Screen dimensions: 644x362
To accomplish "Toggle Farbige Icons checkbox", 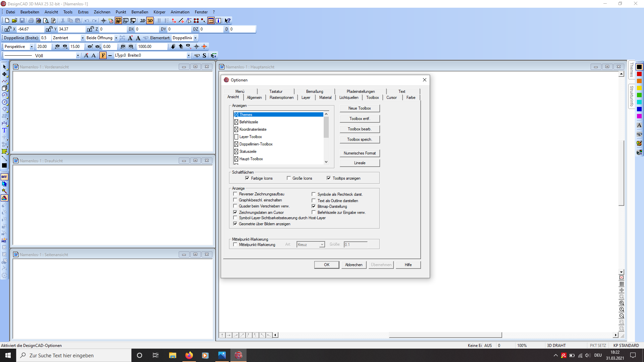I will [x=247, y=178].
